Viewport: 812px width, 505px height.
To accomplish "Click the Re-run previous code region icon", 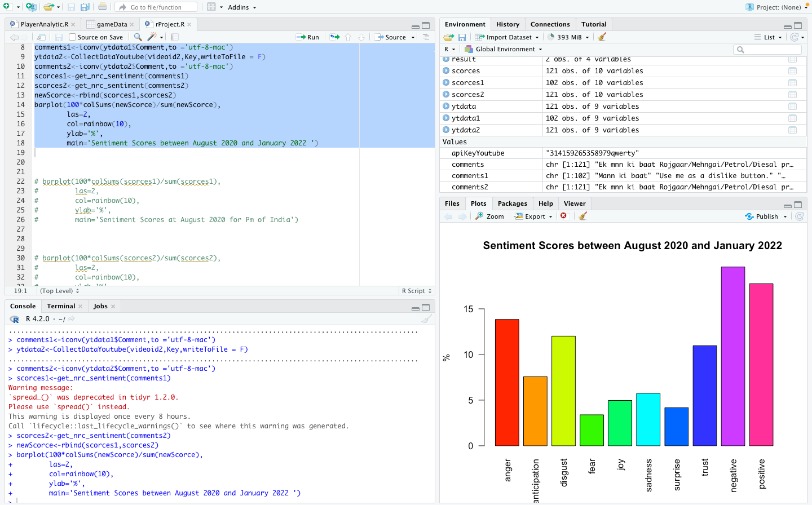I will [335, 37].
